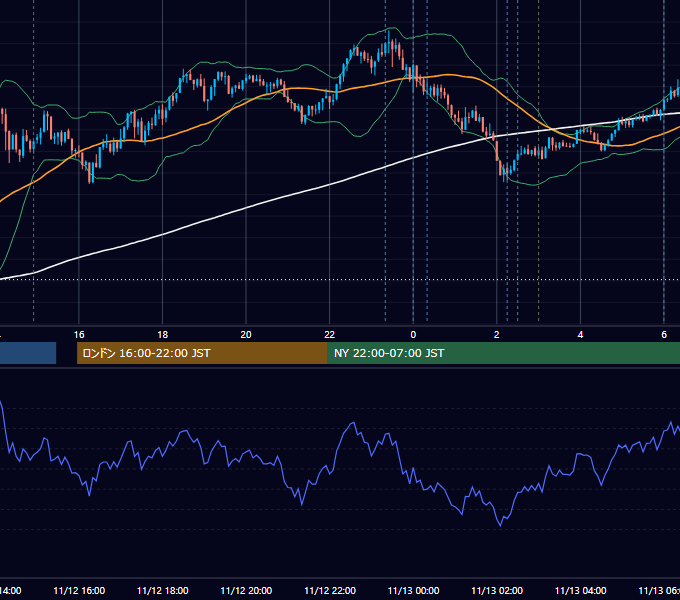The height and width of the screenshot is (600, 680).
Task: Click hour label "6" on upper chart axis
Action: click(664, 335)
